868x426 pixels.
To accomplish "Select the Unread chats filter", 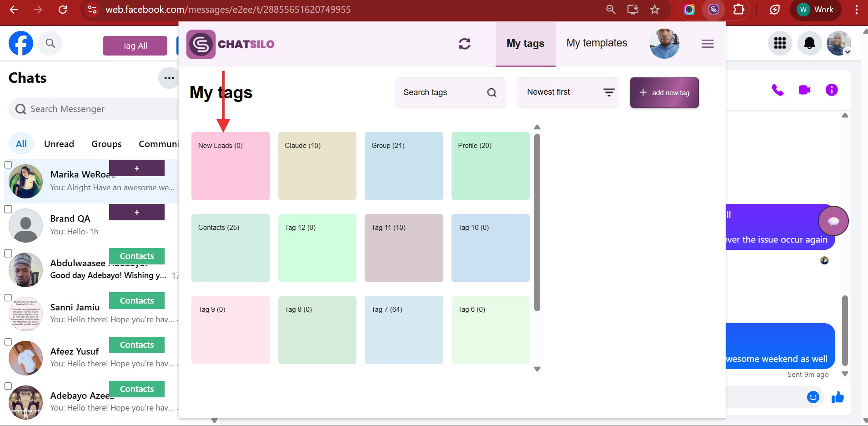I will [x=59, y=144].
